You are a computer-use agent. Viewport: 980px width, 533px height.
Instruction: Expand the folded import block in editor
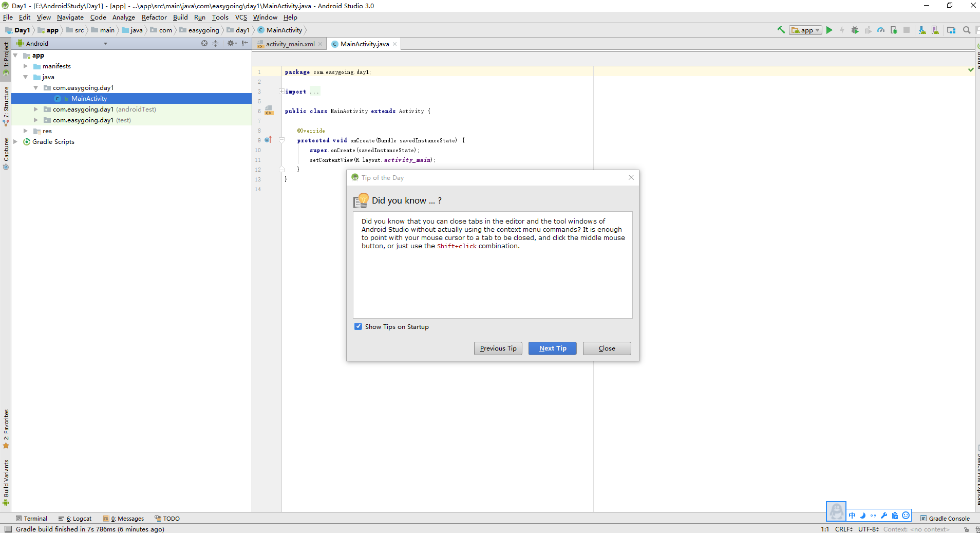click(281, 91)
